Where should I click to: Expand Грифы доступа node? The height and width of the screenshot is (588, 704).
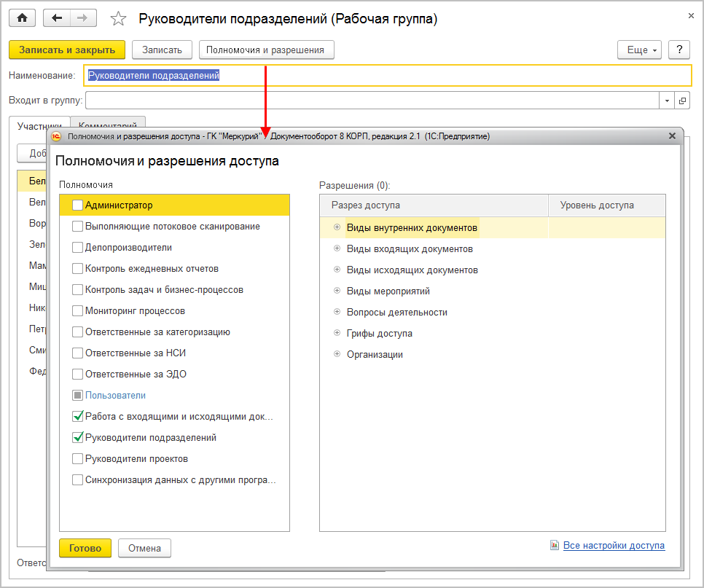tap(337, 332)
